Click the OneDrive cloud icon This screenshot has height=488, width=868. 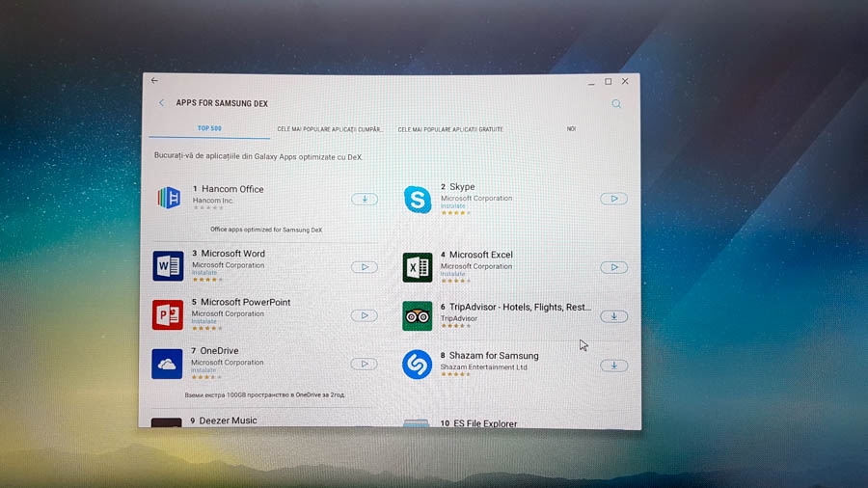(x=167, y=364)
